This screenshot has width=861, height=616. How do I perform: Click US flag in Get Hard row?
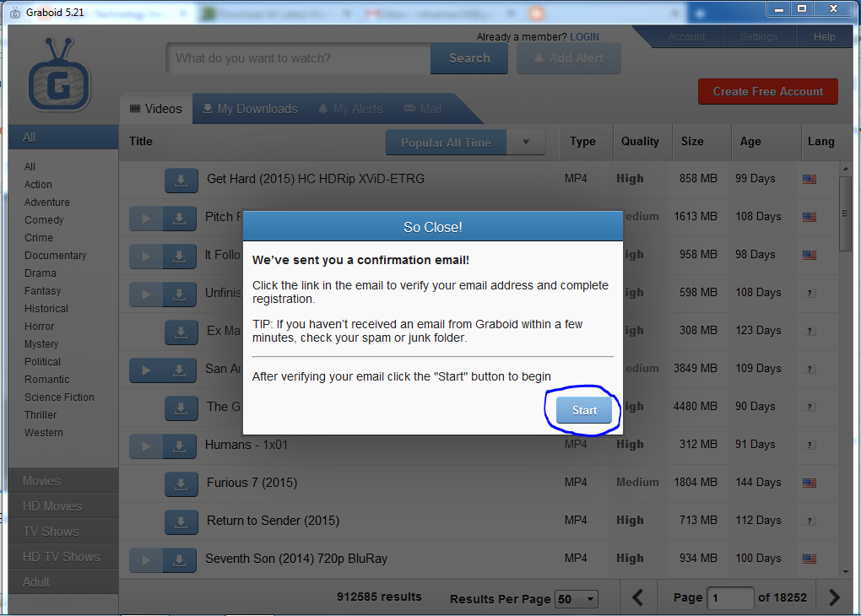[x=809, y=179]
